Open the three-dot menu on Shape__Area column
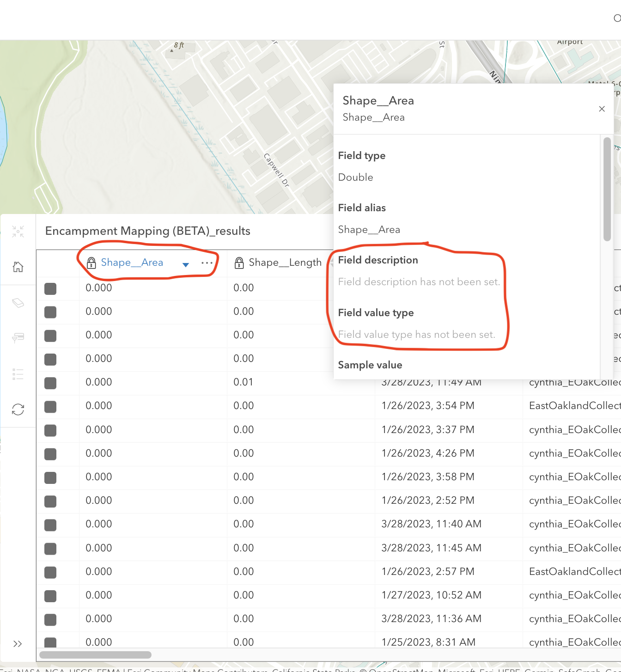The image size is (621, 672). coord(207,263)
